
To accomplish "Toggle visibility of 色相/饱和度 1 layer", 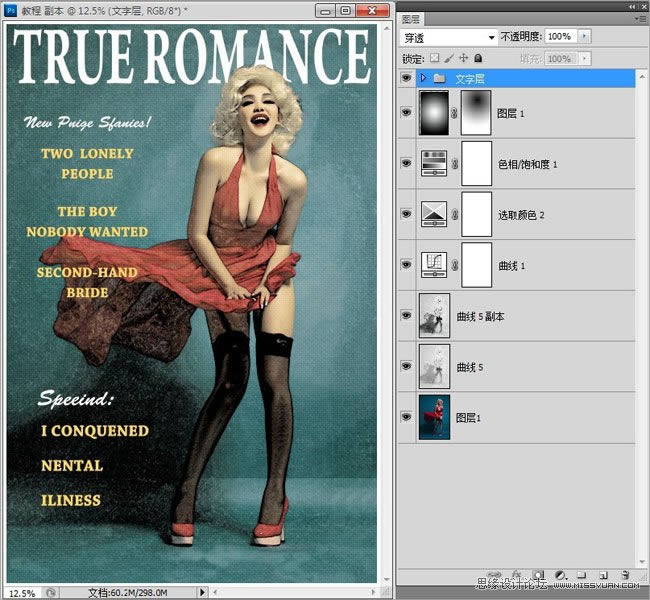I will coord(406,163).
